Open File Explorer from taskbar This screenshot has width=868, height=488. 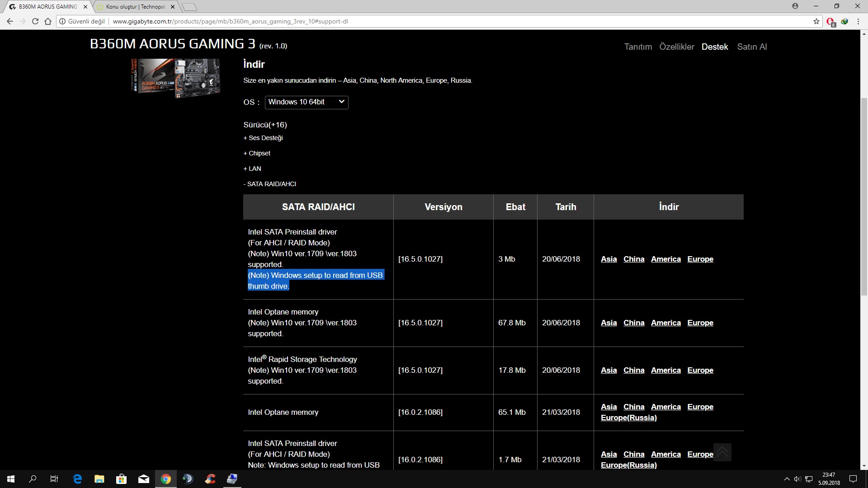(x=99, y=479)
